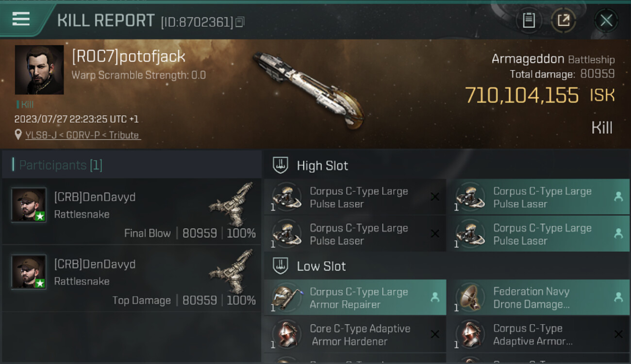This screenshot has width=631, height=364.
Task: Open DenDavyd's Top Damage portrait
Action: click(x=29, y=272)
